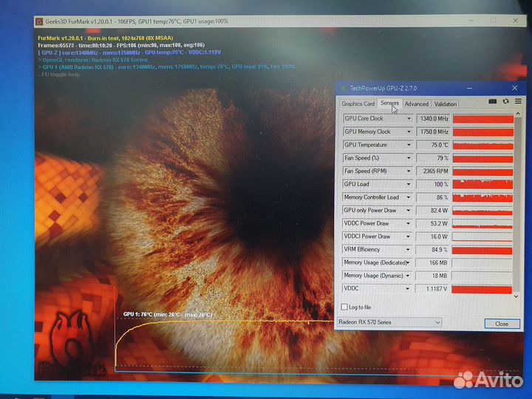Click sensor list scrollbar up arrow
532x399 pixels.
(x=518, y=114)
